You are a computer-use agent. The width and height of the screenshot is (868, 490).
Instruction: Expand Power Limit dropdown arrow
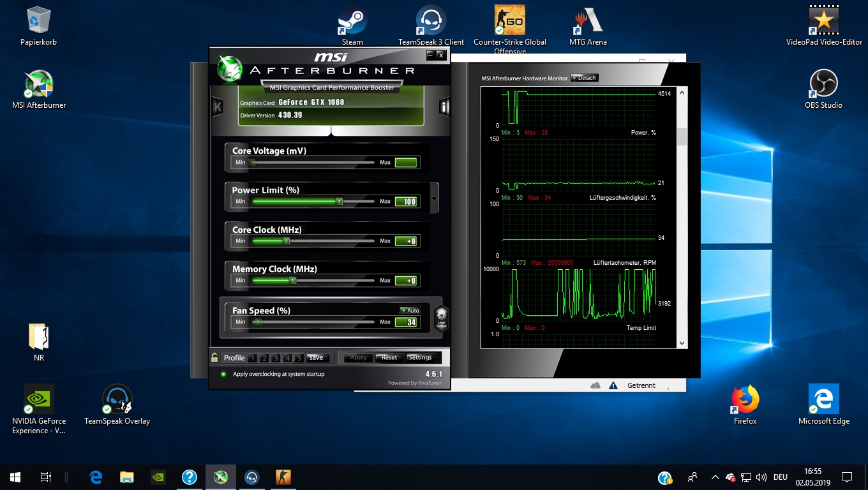[x=435, y=198]
